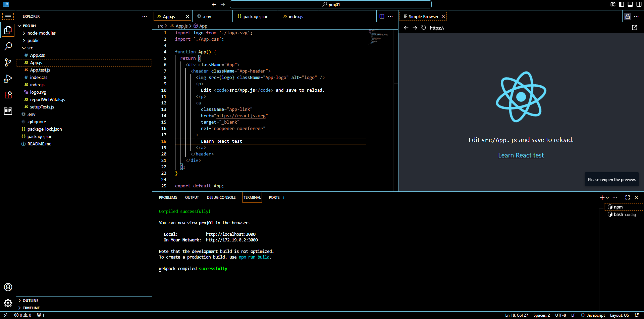This screenshot has width=644, height=319.
Task: Toggle the bottom panel visibility
Action: point(630,4)
